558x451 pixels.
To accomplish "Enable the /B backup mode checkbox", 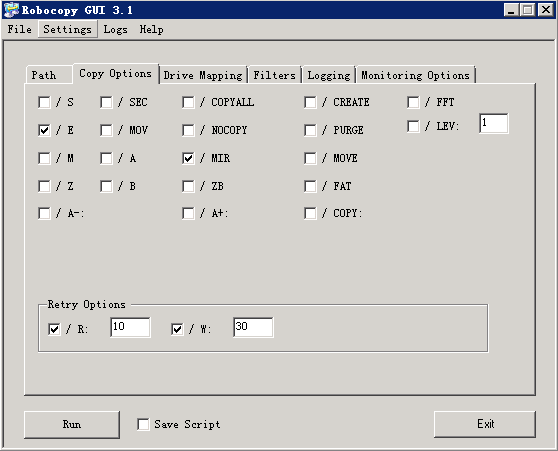I will click(x=106, y=186).
